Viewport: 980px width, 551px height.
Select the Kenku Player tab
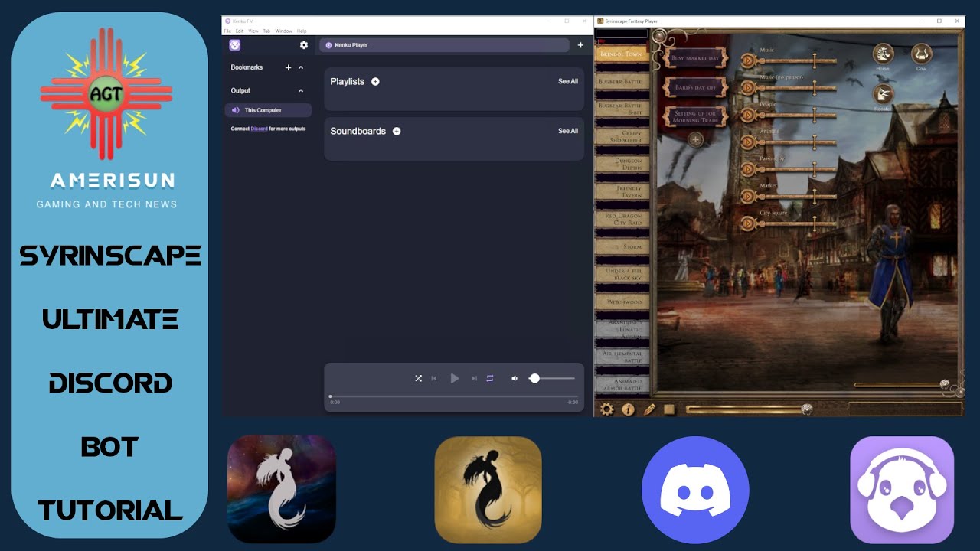coord(444,45)
